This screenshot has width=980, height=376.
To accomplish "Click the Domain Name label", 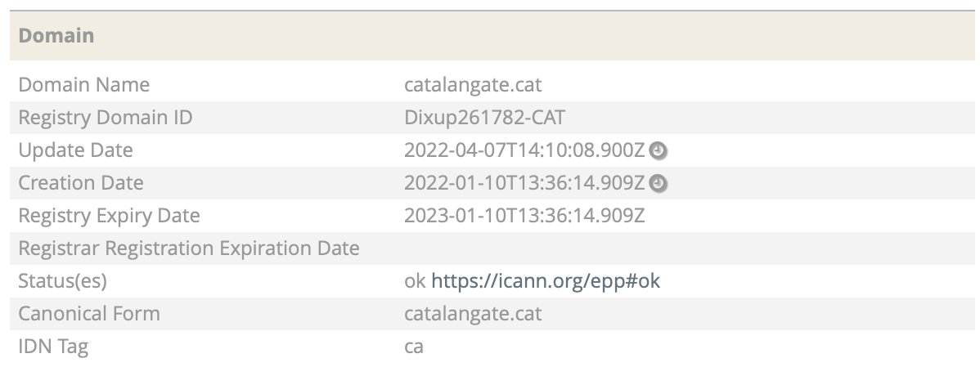I will tap(83, 84).
